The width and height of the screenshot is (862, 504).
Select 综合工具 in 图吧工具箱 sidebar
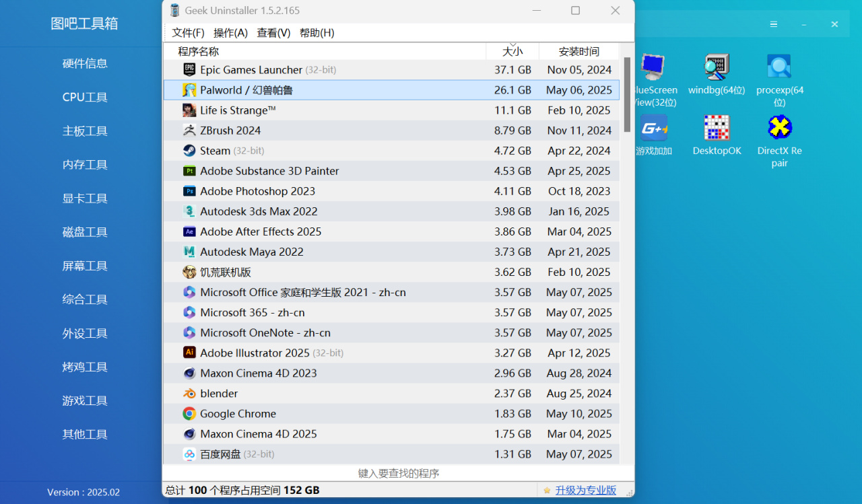[x=85, y=299]
